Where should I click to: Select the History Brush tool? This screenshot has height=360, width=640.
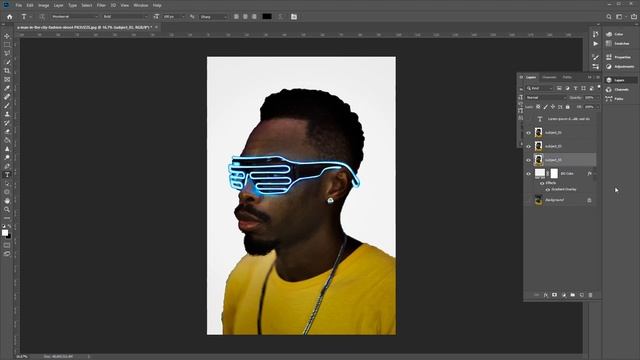tap(7, 123)
